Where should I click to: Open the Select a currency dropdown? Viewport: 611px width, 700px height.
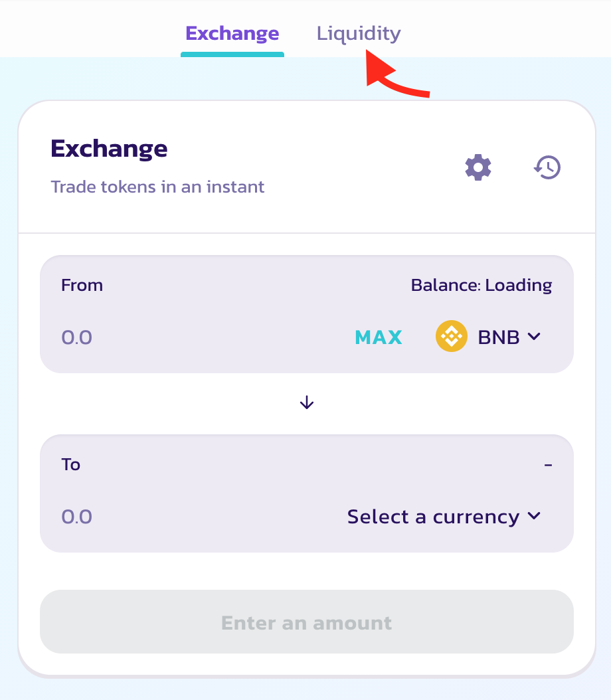tap(433, 517)
